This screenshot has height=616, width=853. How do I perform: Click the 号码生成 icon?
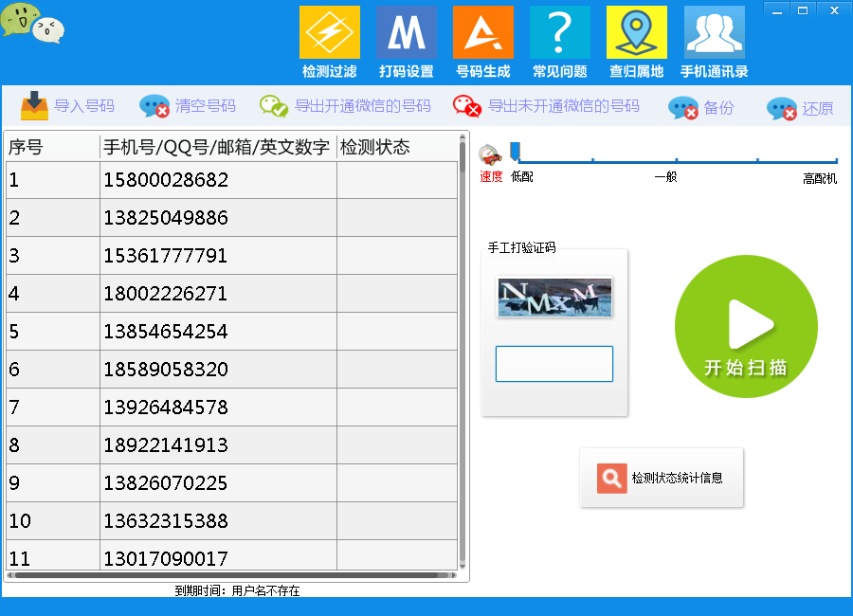click(x=482, y=34)
